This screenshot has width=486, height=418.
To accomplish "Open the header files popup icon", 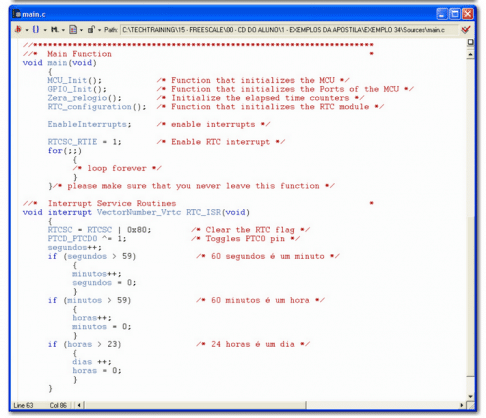I will pos(18,30).
